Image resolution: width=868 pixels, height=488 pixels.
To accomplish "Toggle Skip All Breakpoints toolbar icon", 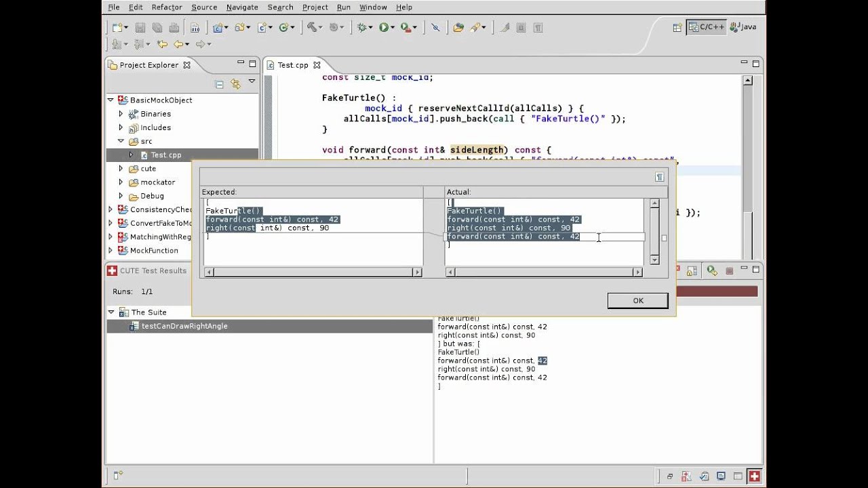I will [435, 27].
